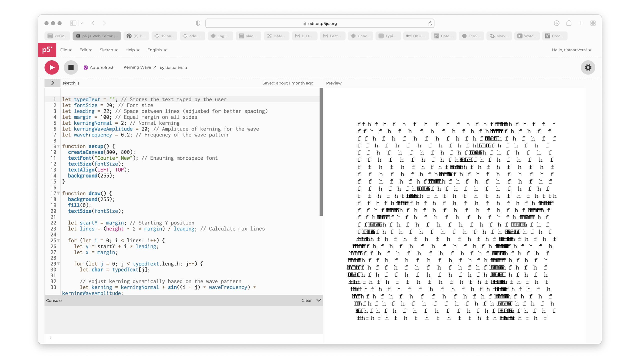The image size is (640, 364).
Task: Switch to the plac... tab
Action: click(x=248, y=36)
